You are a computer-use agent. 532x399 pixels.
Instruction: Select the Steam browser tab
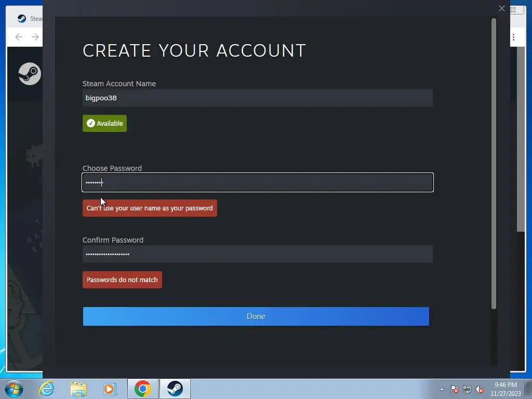point(30,18)
